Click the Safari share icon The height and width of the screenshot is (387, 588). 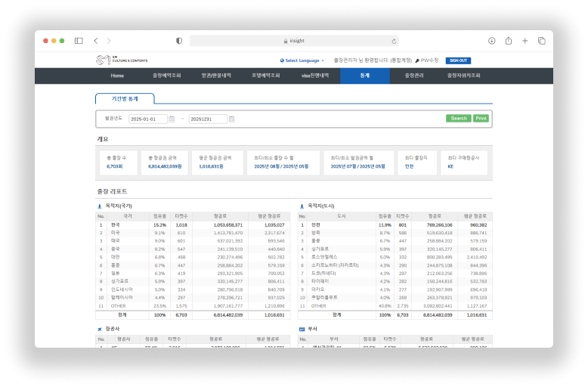509,41
